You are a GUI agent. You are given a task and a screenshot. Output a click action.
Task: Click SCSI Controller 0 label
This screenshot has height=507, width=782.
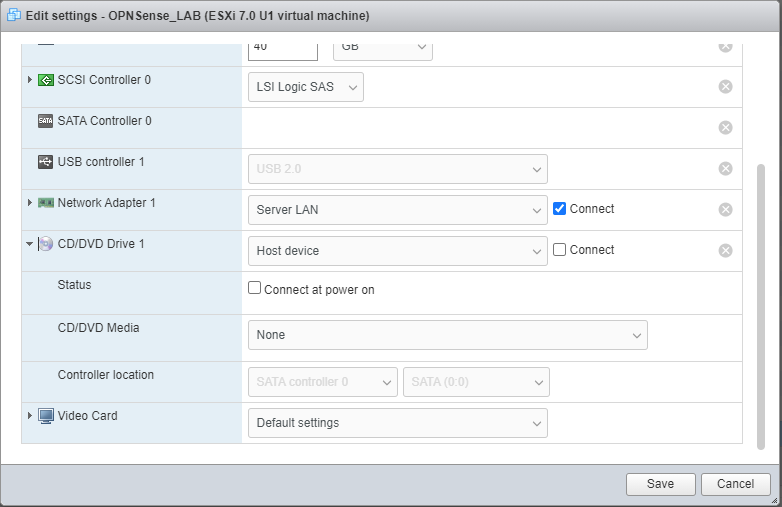(104, 80)
